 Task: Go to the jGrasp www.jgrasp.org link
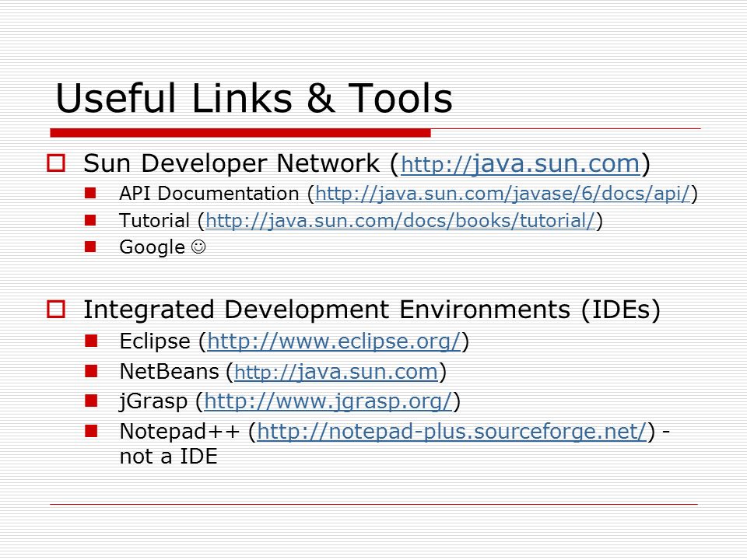(x=328, y=401)
